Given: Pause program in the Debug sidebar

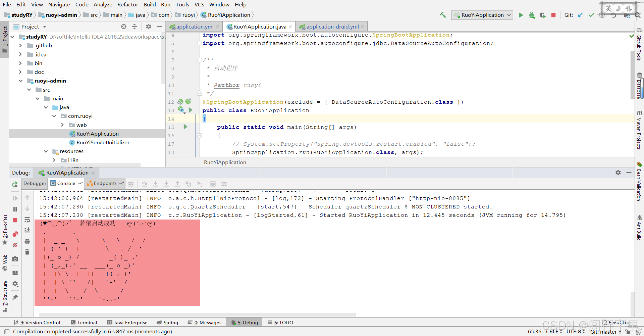Looking at the screenshot, I should (x=15, y=209).
